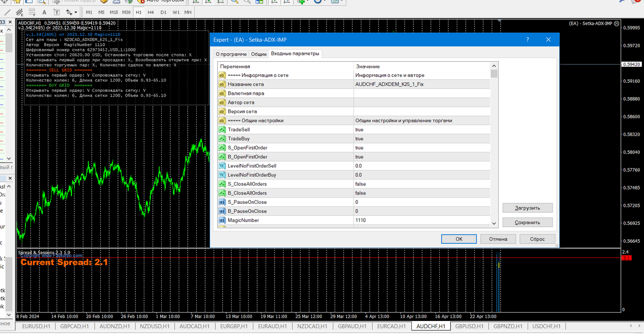Switch chart timeframe to M15
This screenshot has height=334, width=644.
tap(114, 12)
